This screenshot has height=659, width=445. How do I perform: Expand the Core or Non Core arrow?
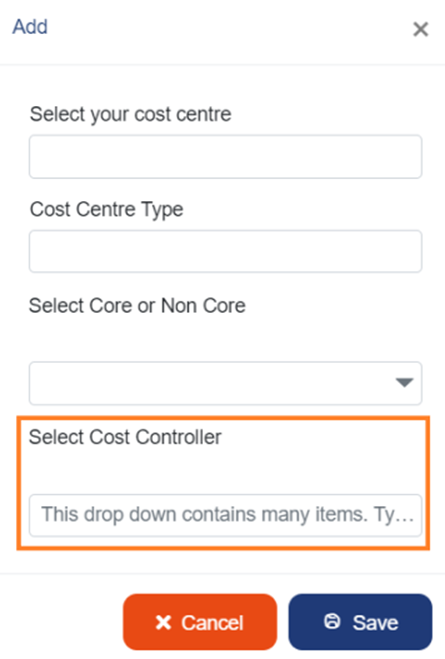404,382
